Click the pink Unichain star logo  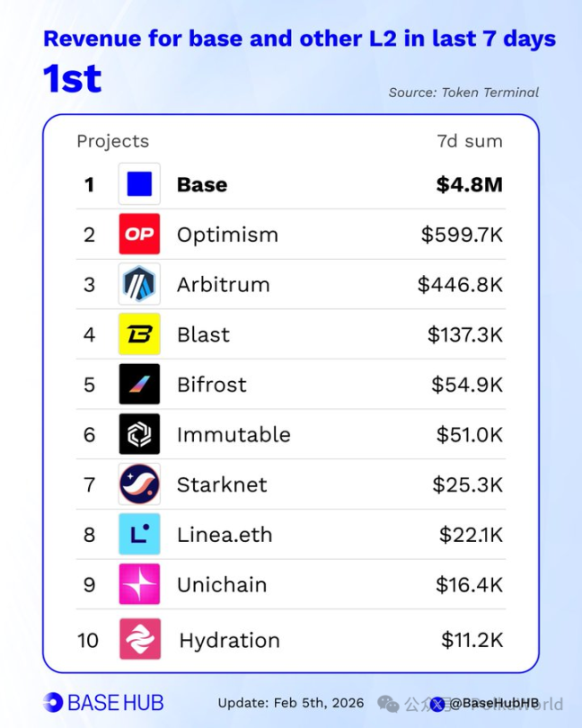tap(139, 584)
